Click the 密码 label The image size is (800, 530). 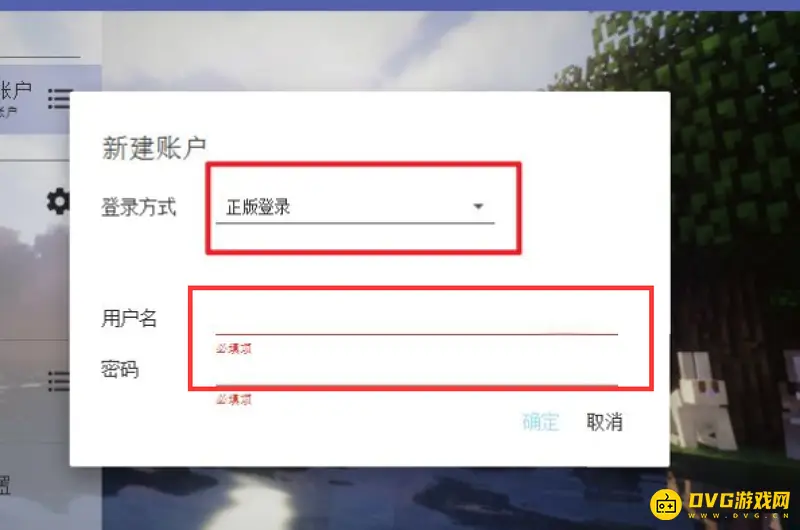point(120,369)
